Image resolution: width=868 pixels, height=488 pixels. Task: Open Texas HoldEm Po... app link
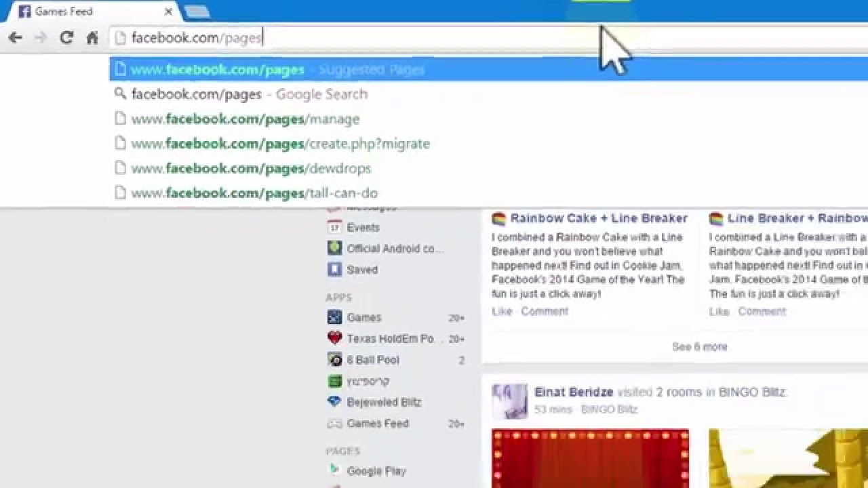point(395,339)
